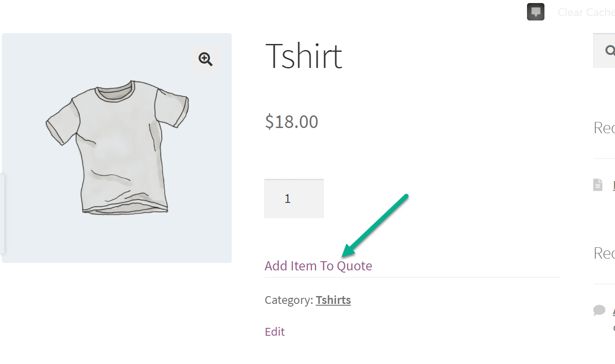
Task: Click the tshirt product image
Action: (x=116, y=147)
